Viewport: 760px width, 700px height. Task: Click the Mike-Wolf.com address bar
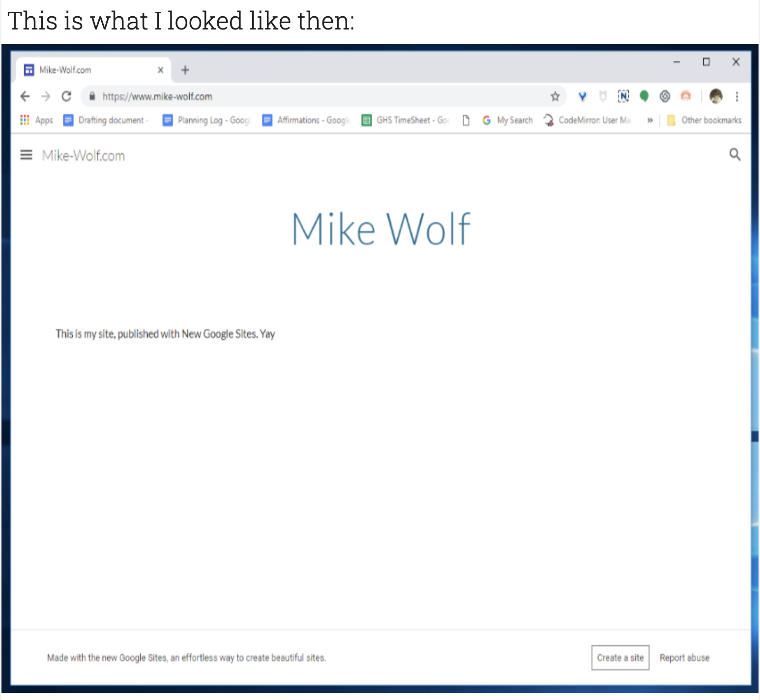point(295,96)
